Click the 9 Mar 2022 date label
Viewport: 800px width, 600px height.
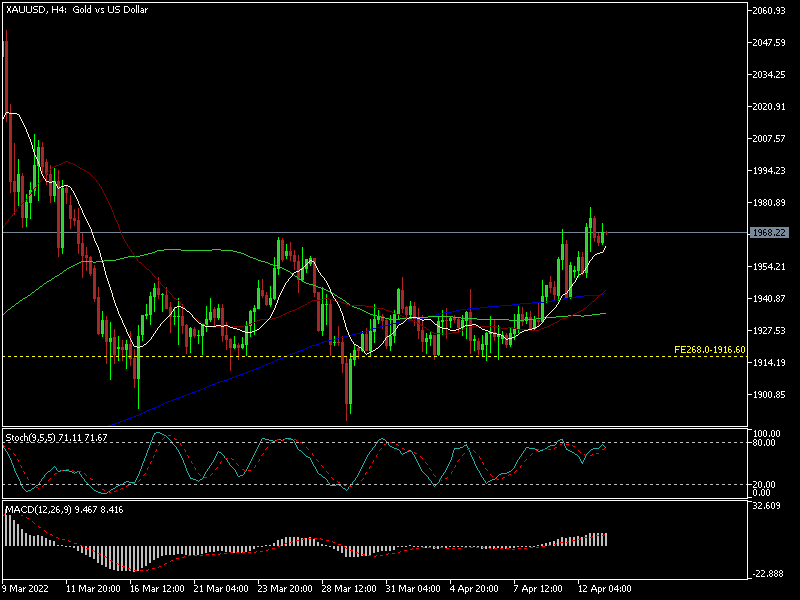[27, 588]
